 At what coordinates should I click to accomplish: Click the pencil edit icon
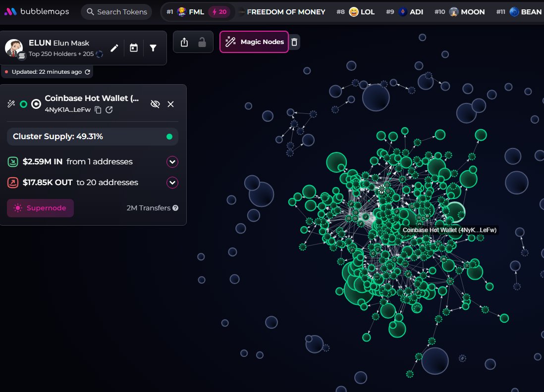pyautogui.click(x=114, y=48)
